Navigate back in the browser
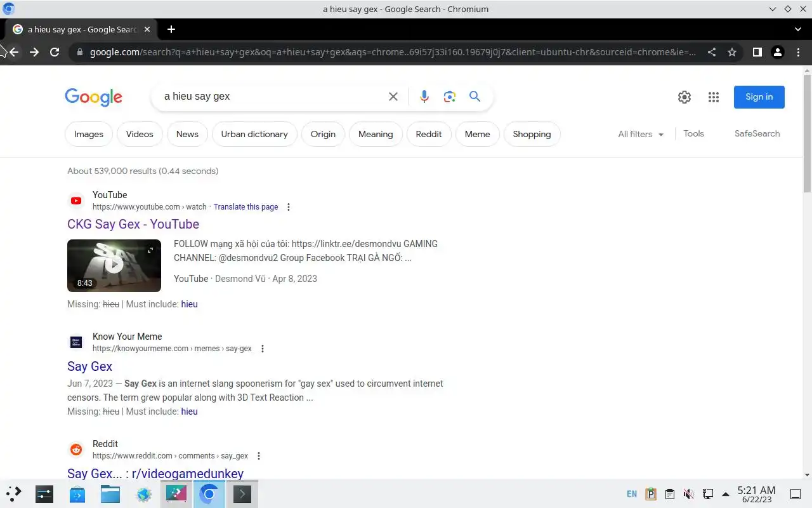Image resolution: width=812 pixels, height=508 pixels. coord(14,52)
